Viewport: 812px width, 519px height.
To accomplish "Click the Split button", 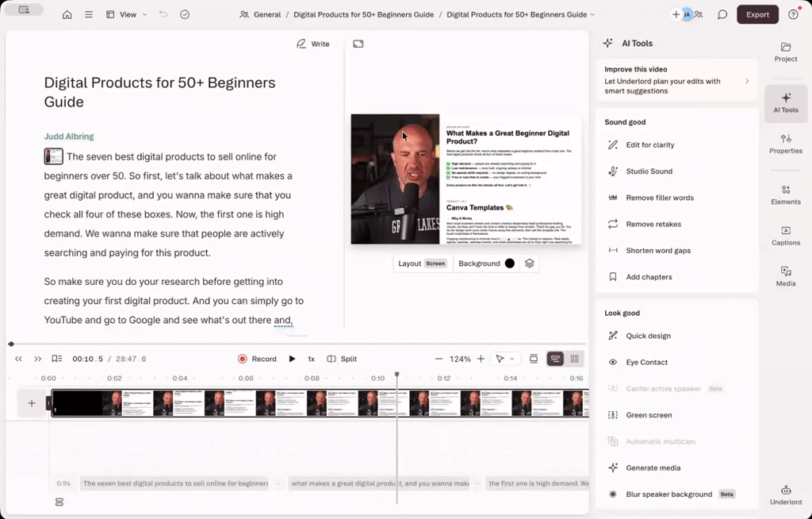I will (x=342, y=359).
